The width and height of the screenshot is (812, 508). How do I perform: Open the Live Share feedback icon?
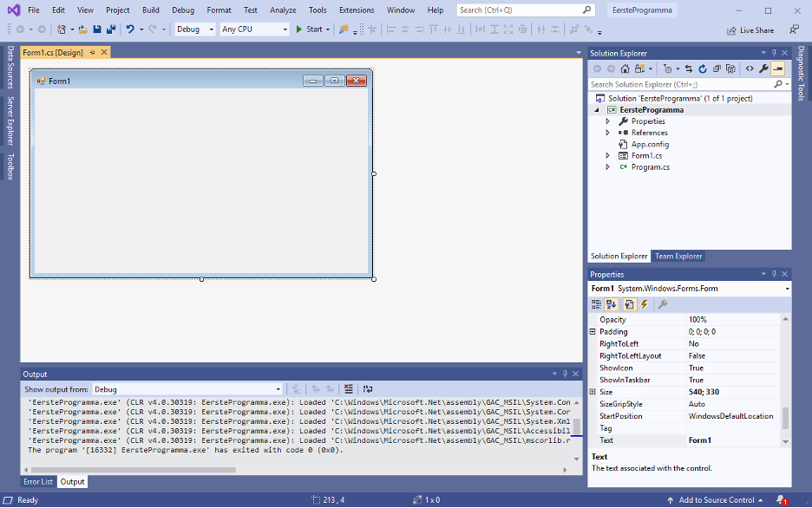click(x=794, y=30)
